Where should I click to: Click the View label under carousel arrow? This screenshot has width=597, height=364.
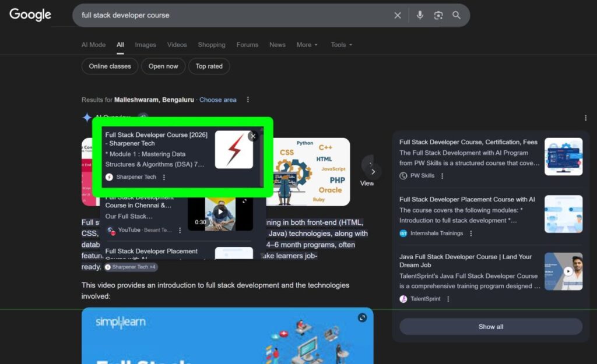[x=367, y=183]
